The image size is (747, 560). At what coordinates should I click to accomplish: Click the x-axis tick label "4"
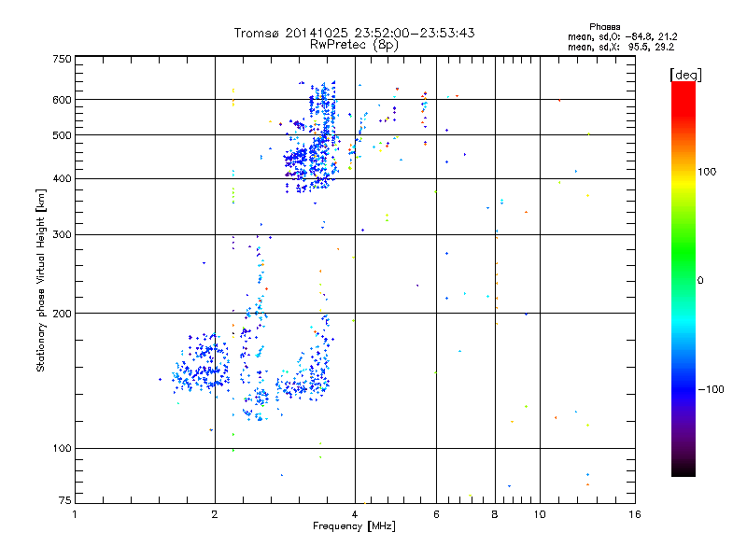click(355, 514)
